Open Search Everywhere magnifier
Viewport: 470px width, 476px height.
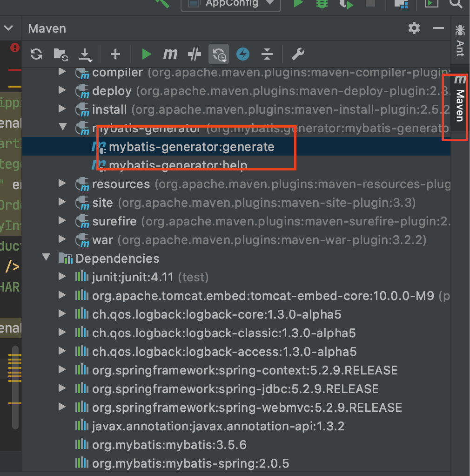(456, 3)
